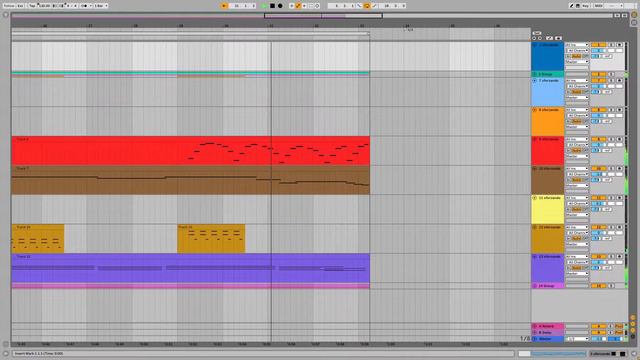Click the MIDI map mode button
The image size is (640, 360).
coord(598,6)
